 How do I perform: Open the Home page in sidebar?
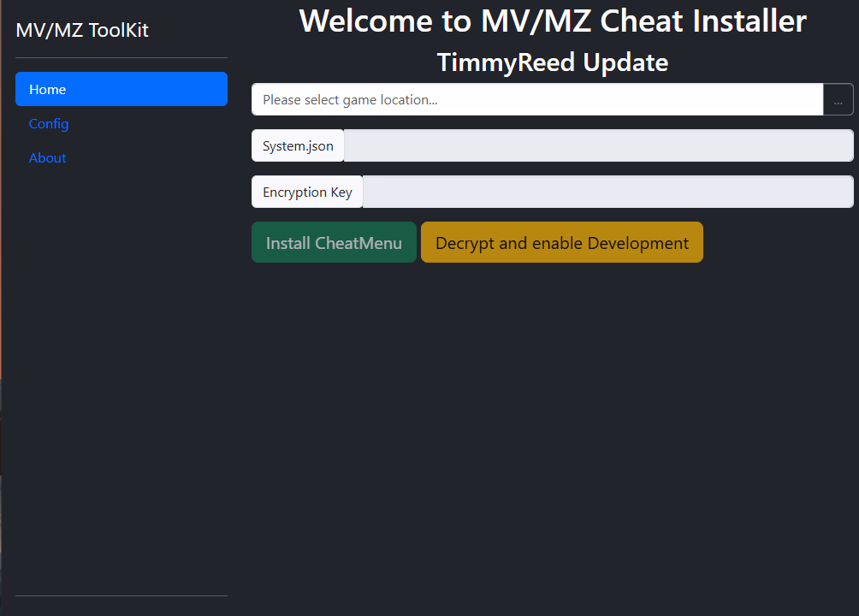click(121, 89)
